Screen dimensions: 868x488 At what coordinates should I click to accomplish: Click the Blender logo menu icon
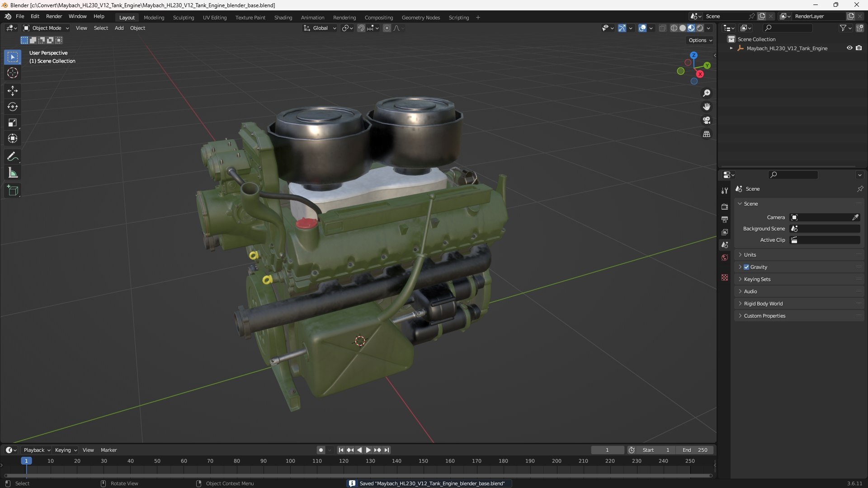click(8, 16)
